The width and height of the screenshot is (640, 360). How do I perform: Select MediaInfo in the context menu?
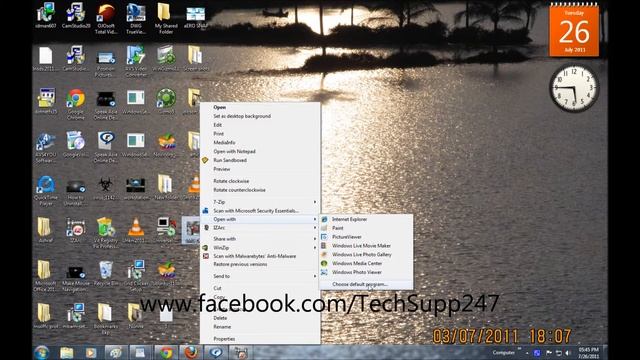click(260, 143)
